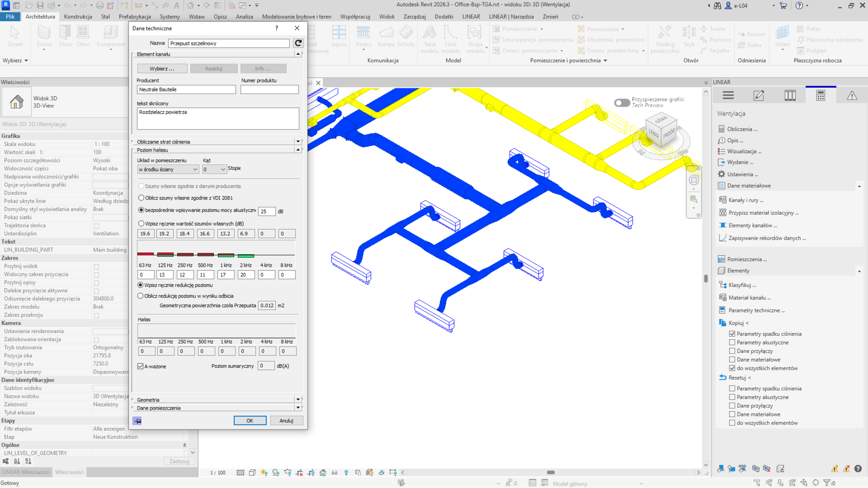Click the refresh icon beside the Nazwa field
This screenshot has height=488, width=868.
click(x=298, y=43)
